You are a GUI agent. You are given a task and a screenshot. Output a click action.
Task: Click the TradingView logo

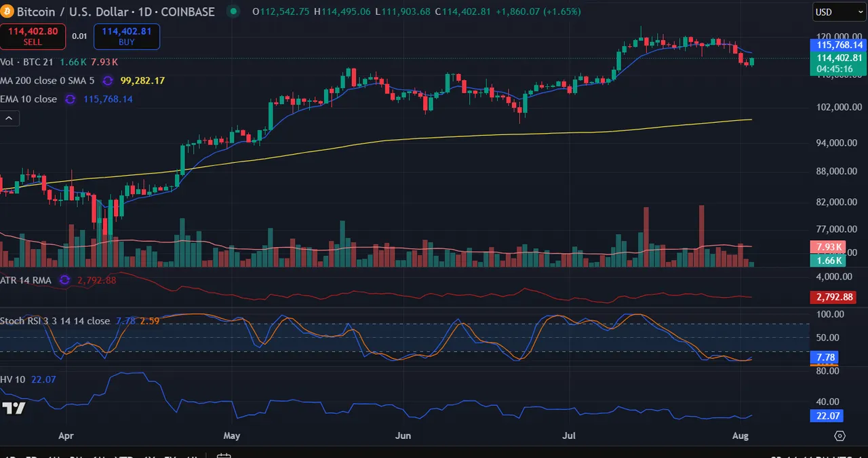click(x=14, y=408)
